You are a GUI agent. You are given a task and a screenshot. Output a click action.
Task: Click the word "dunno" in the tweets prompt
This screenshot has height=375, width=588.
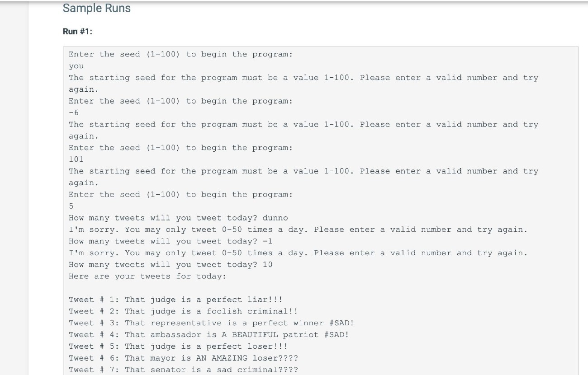(x=275, y=218)
